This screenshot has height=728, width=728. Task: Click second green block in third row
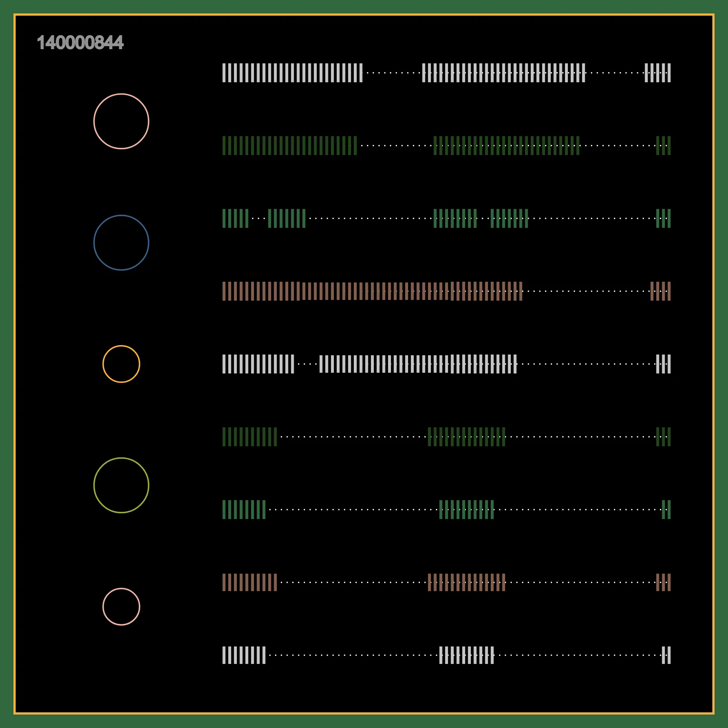click(287, 218)
